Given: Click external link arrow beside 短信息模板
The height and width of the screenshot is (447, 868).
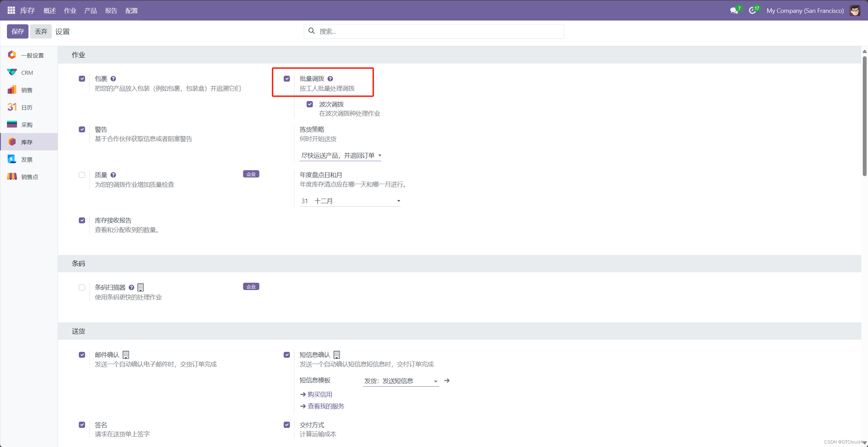Looking at the screenshot, I should click(x=447, y=381).
